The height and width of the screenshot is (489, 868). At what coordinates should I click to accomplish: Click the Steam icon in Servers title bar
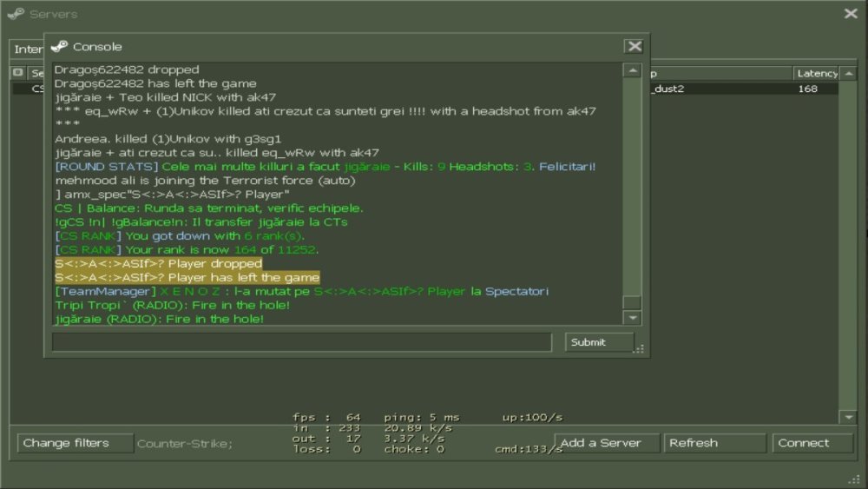pyautogui.click(x=16, y=14)
